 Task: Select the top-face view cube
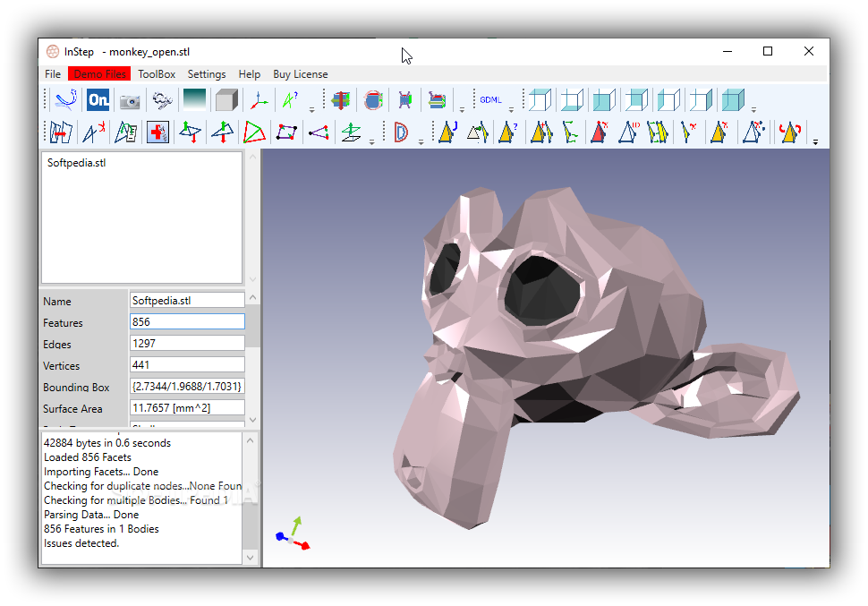point(540,100)
